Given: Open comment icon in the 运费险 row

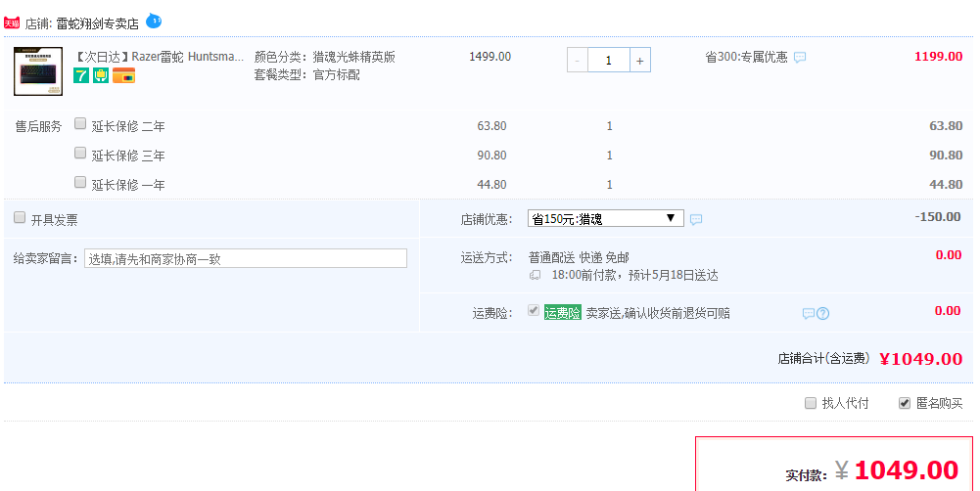Looking at the screenshot, I should coord(808,313).
